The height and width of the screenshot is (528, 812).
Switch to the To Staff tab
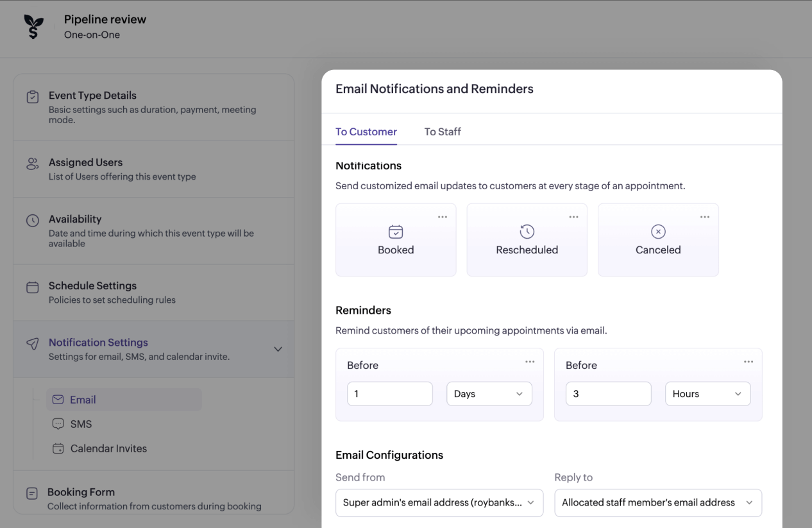click(442, 132)
